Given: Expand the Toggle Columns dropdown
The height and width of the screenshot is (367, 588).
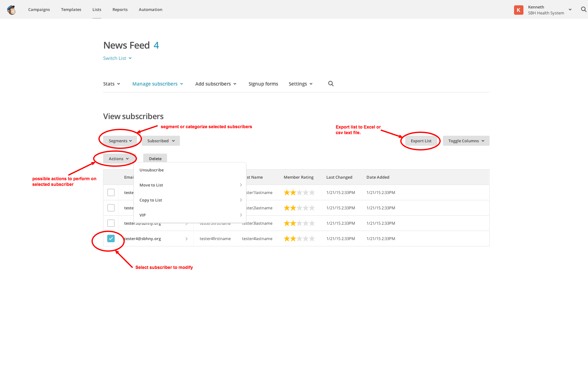Looking at the screenshot, I should pos(466,141).
